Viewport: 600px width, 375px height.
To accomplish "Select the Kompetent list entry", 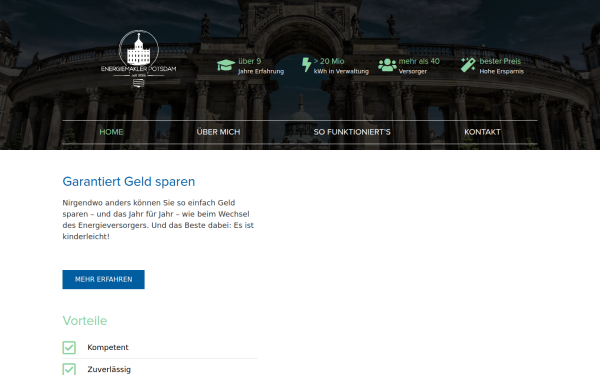I will pyautogui.click(x=160, y=347).
